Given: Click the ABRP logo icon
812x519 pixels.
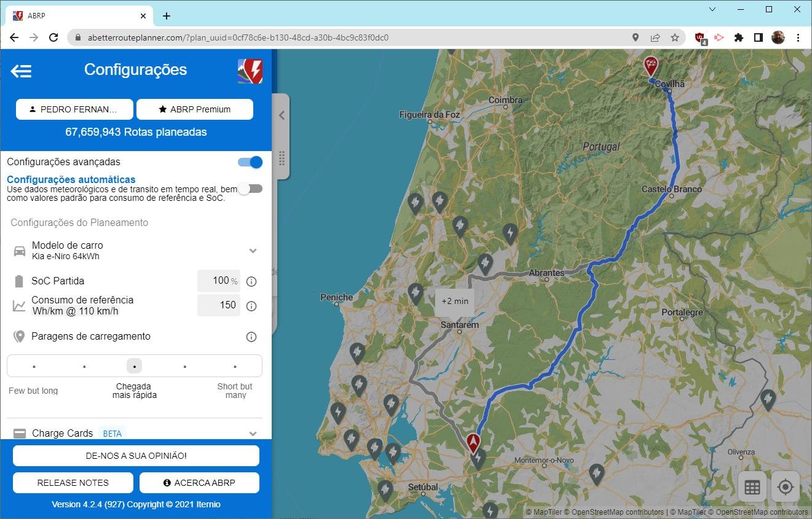Looking at the screenshot, I should pos(250,71).
